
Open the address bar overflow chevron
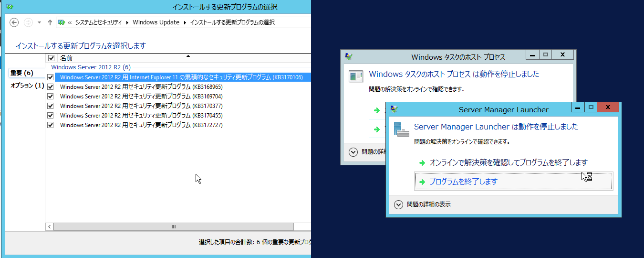pos(70,22)
